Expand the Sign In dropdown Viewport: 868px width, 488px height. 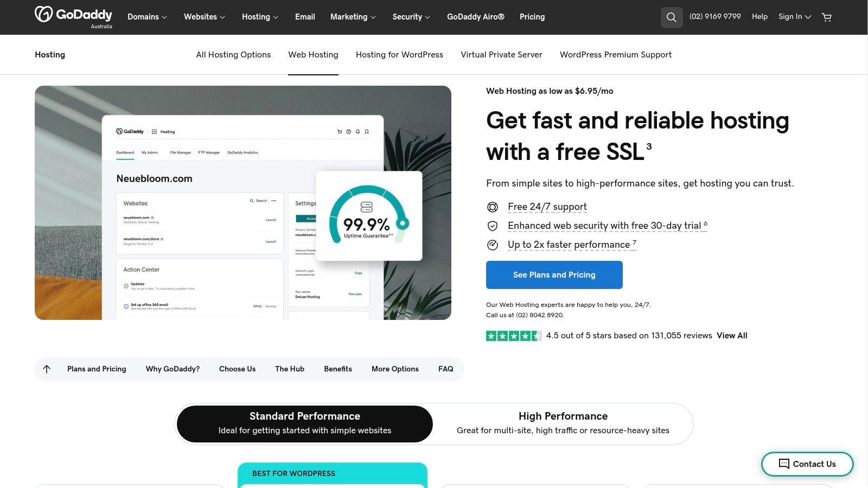click(x=795, y=17)
